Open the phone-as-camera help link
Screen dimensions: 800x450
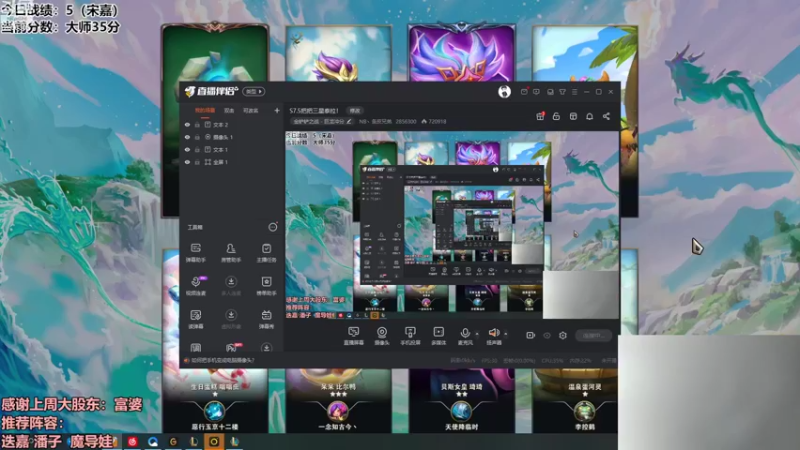point(222,360)
